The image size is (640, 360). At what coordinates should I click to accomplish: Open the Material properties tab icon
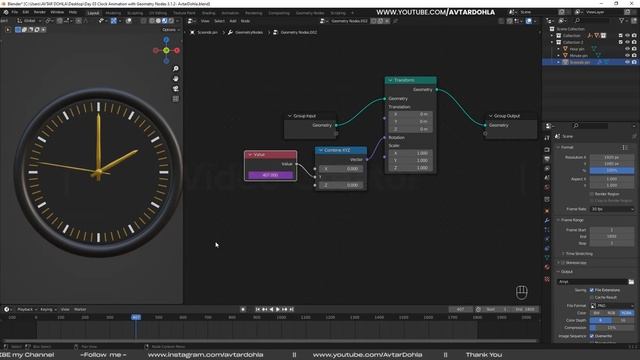click(x=547, y=267)
